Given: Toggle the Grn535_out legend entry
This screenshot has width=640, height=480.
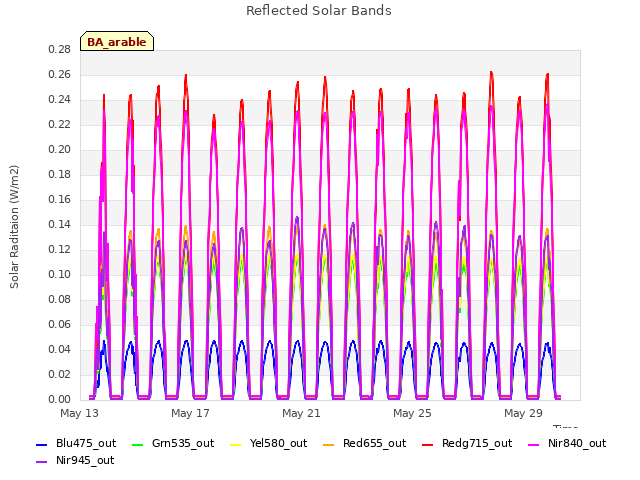Looking at the screenshot, I should tap(173, 444).
